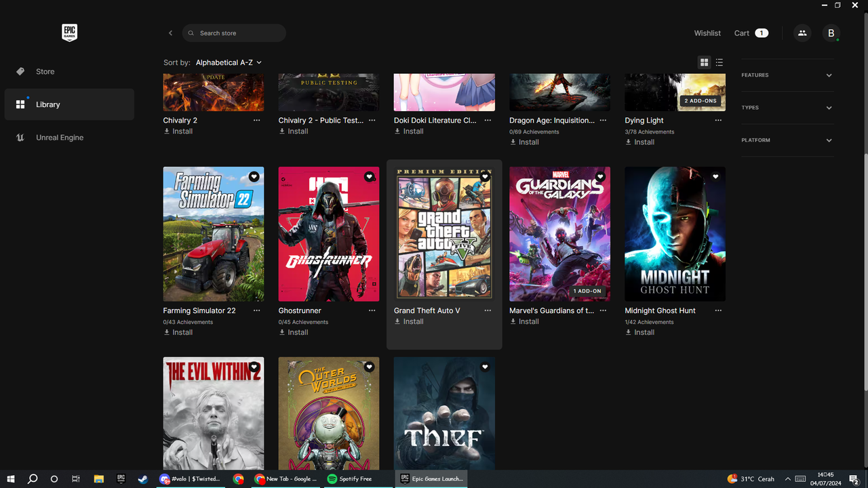The image size is (868, 488).
Task: Click the 1 ADD-ON badge on Guardians
Action: 587,291
